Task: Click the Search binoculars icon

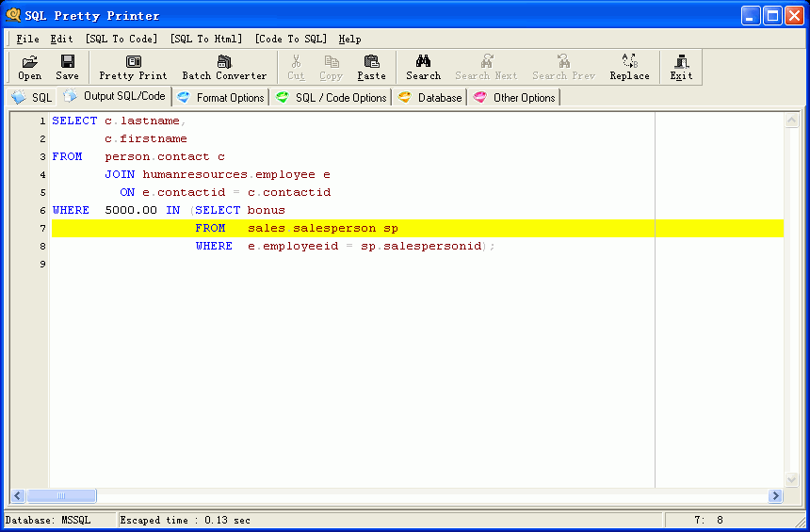Action: point(423,61)
